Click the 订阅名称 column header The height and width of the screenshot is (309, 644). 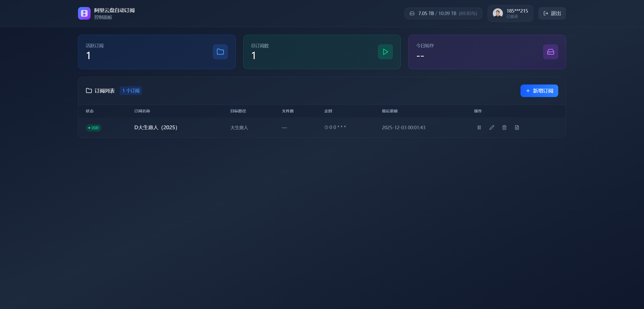pos(142,111)
